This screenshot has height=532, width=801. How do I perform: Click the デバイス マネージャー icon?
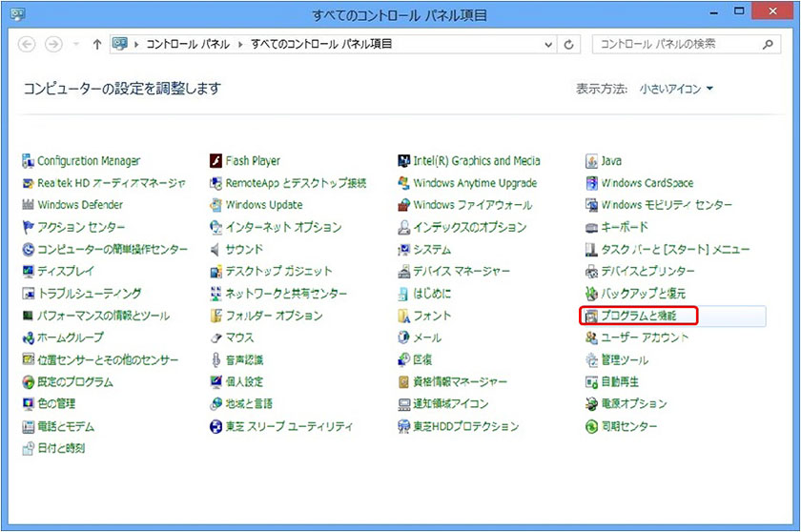pyautogui.click(x=404, y=272)
